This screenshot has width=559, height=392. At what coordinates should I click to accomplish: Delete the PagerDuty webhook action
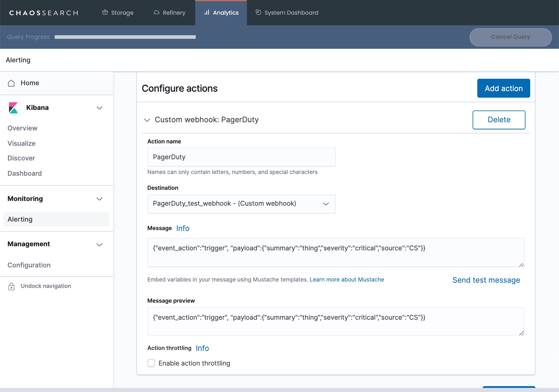pyautogui.click(x=499, y=120)
